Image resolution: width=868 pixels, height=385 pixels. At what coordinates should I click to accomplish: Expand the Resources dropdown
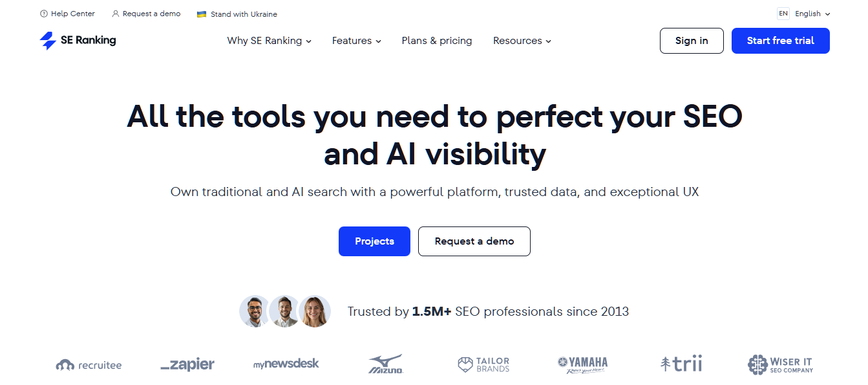(x=522, y=40)
